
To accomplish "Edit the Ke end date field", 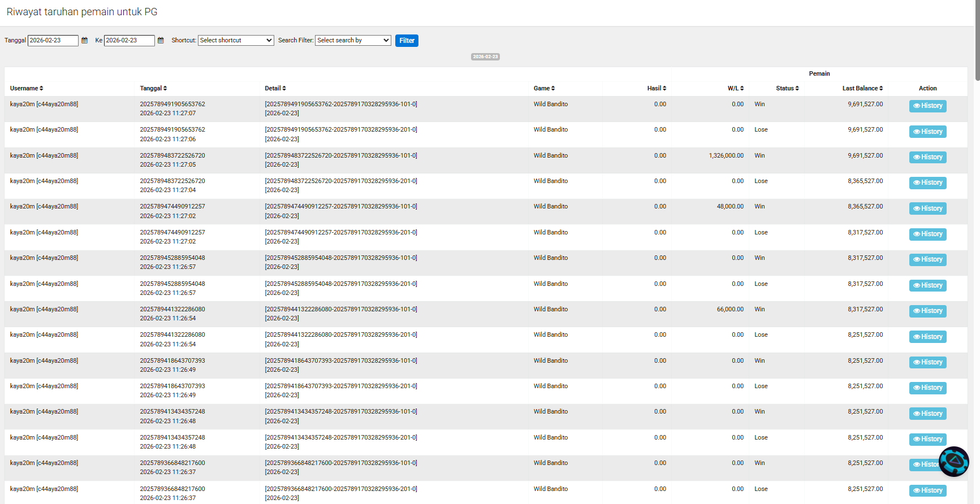I will click(x=129, y=41).
